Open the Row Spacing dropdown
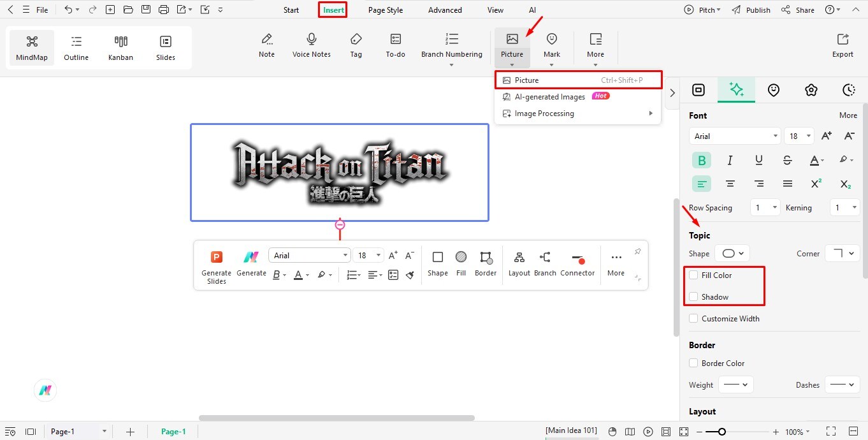The image size is (868, 440). 765,207
